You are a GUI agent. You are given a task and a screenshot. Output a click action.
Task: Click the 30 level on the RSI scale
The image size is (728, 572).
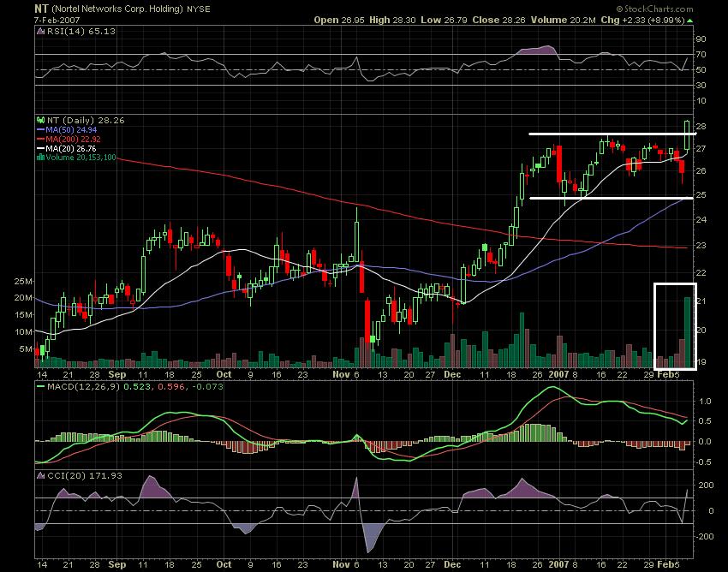[x=701, y=86]
